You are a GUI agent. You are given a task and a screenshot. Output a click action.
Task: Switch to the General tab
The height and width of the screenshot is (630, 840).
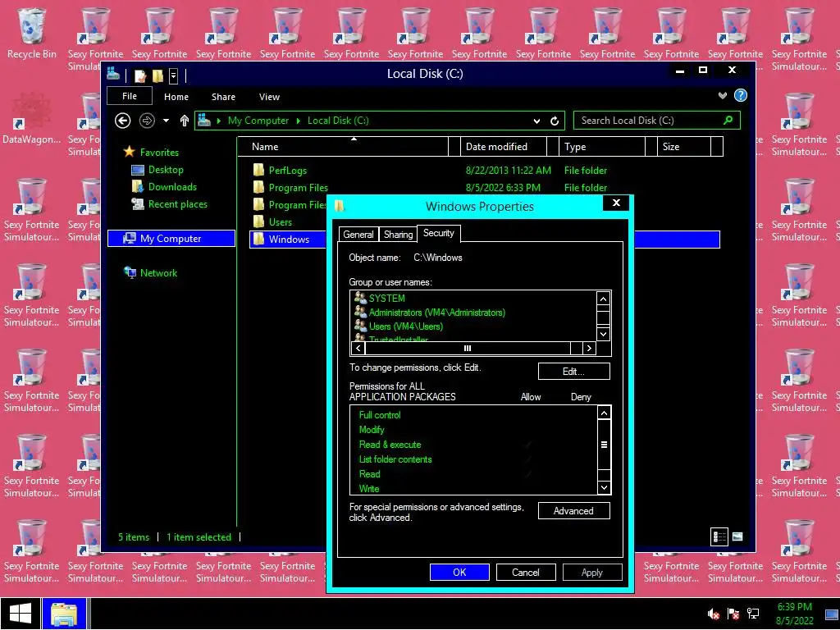[x=358, y=234]
